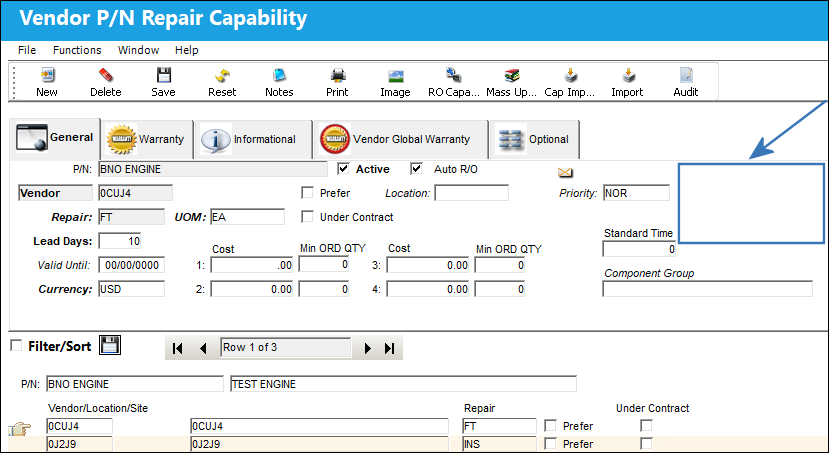Click the pointing hand row indicator icon
The height and width of the screenshot is (453, 829).
point(20,429)
